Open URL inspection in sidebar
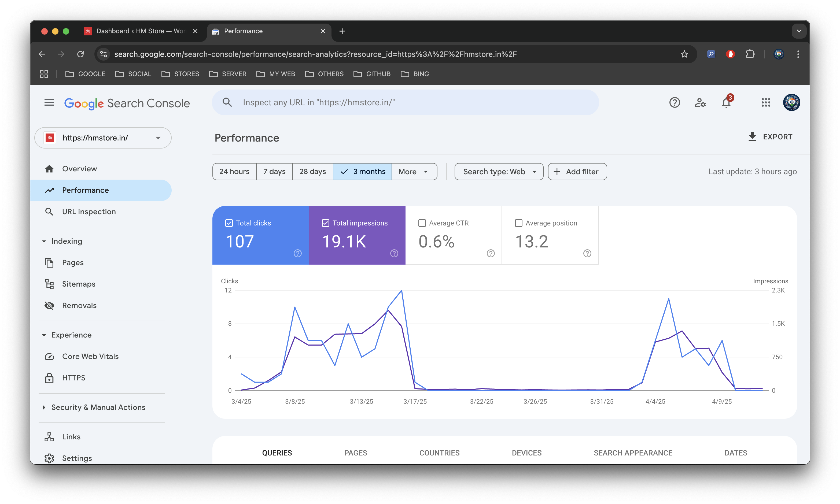The image size is (840, 504). 101,212
